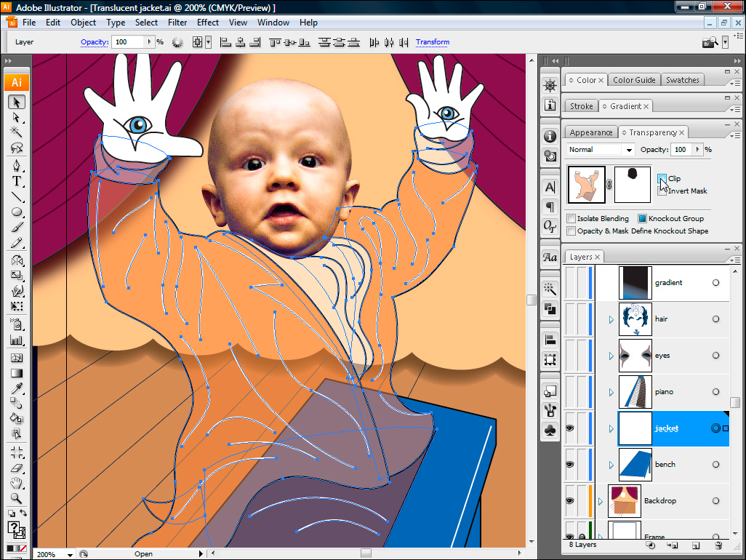The width and height of the screenshot is (746, 560).
Task: Open the Paragraph panel icon in dock
Action: point(550,207)
